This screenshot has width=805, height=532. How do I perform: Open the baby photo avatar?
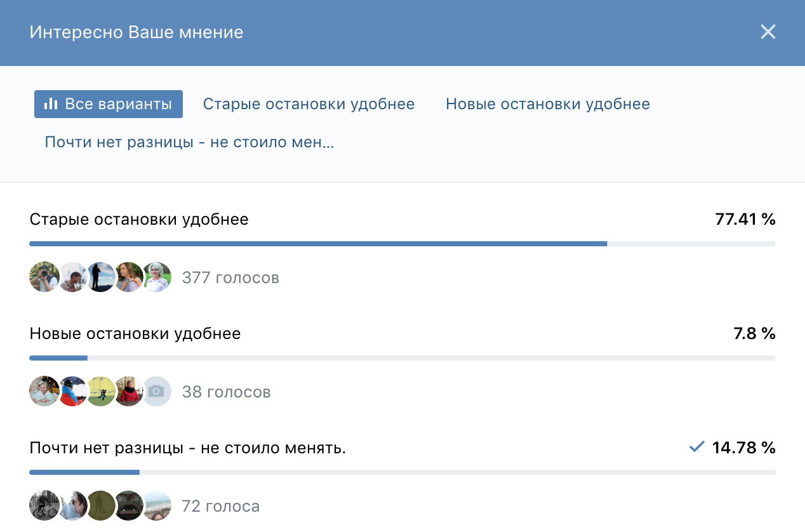(x=44, y=392)
